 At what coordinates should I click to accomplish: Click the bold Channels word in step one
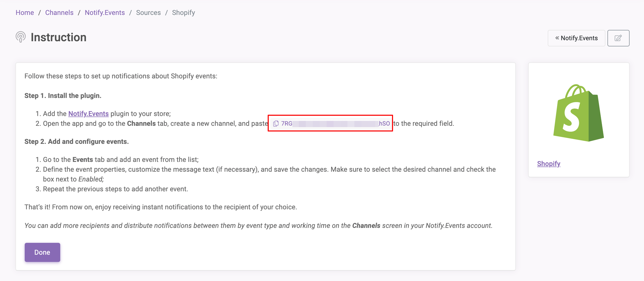click(x=141, y=123)
